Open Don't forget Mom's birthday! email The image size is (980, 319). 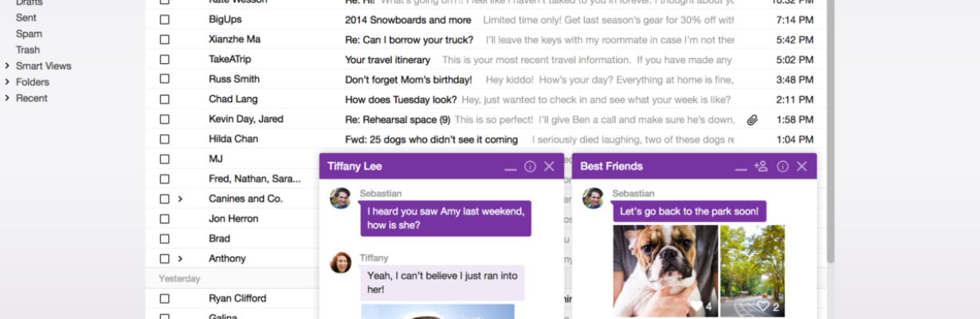click(x=409, y=80)
